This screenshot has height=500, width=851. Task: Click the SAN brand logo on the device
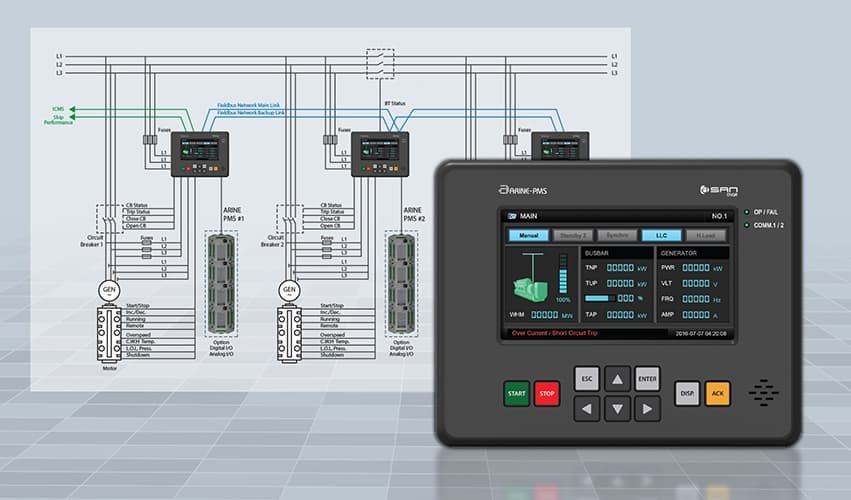point(719,190)
